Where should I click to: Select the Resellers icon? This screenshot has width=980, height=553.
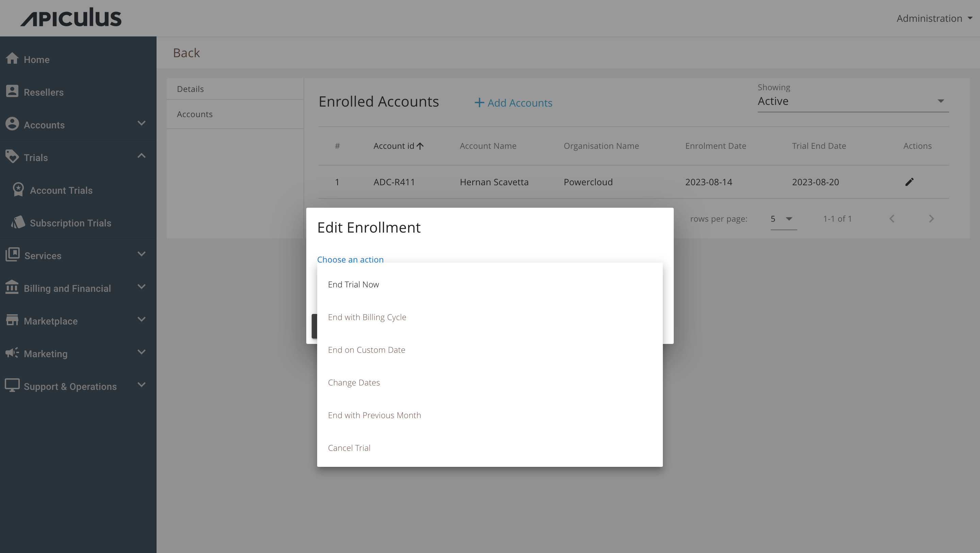click(x=12, y=91)
